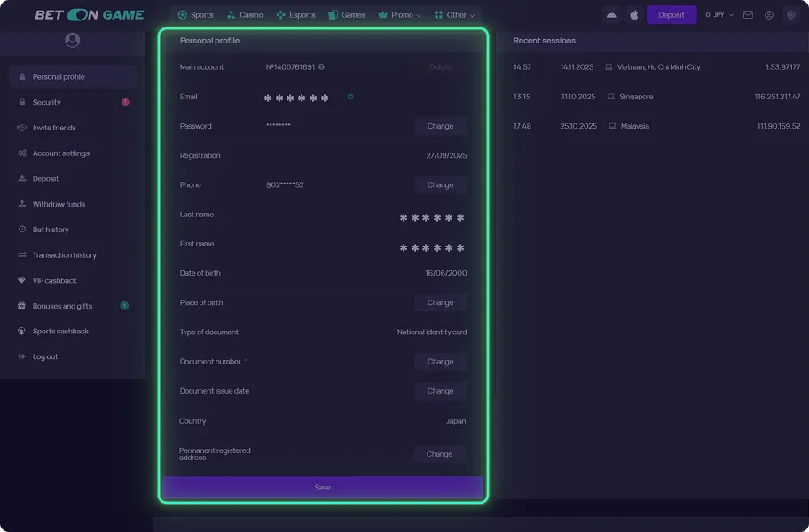Select the Apple app icon in header

pos(633,14)
